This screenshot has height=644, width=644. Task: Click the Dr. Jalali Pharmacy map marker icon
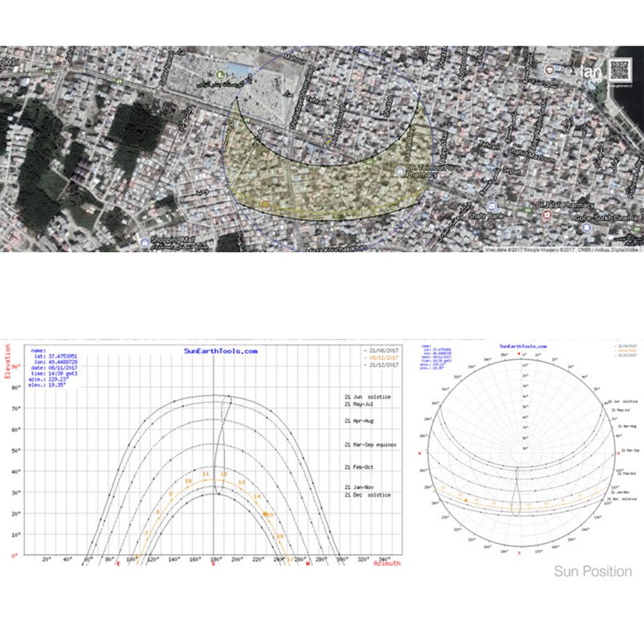[x=547, y=214]
